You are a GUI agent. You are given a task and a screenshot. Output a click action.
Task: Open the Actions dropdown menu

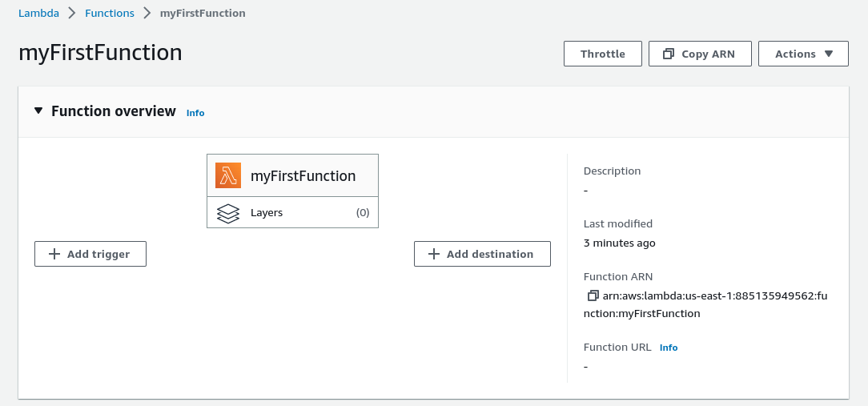coord(803,54)
